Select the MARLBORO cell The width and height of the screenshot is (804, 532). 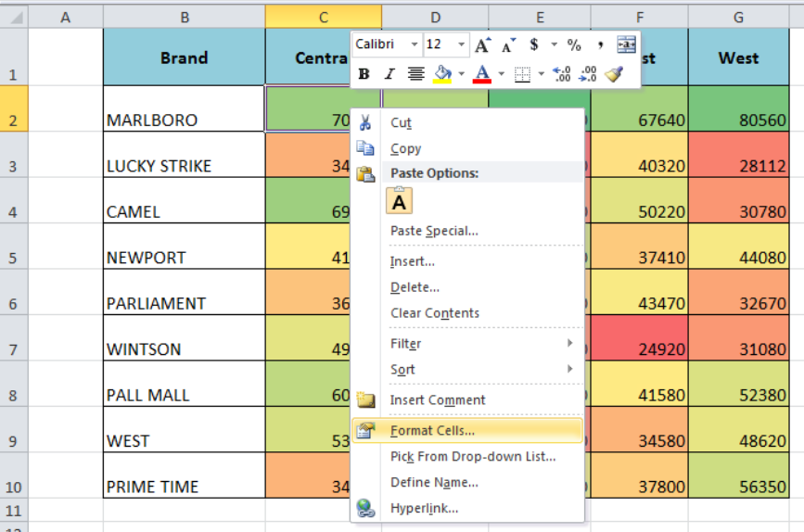point(185,108)
